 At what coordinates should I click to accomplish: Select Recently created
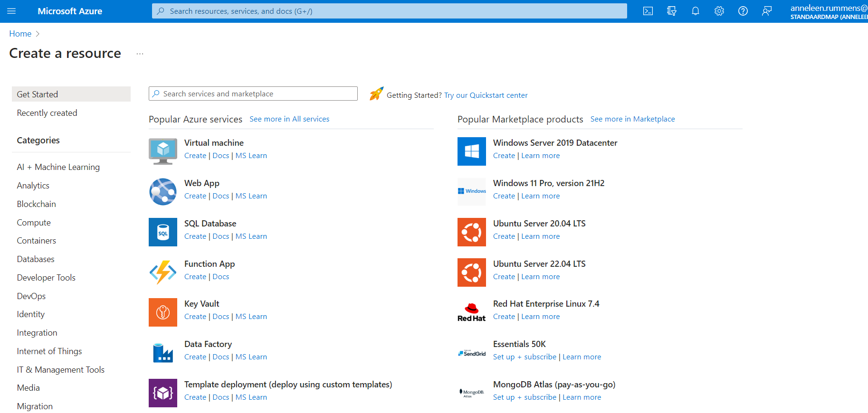(47, 113)
